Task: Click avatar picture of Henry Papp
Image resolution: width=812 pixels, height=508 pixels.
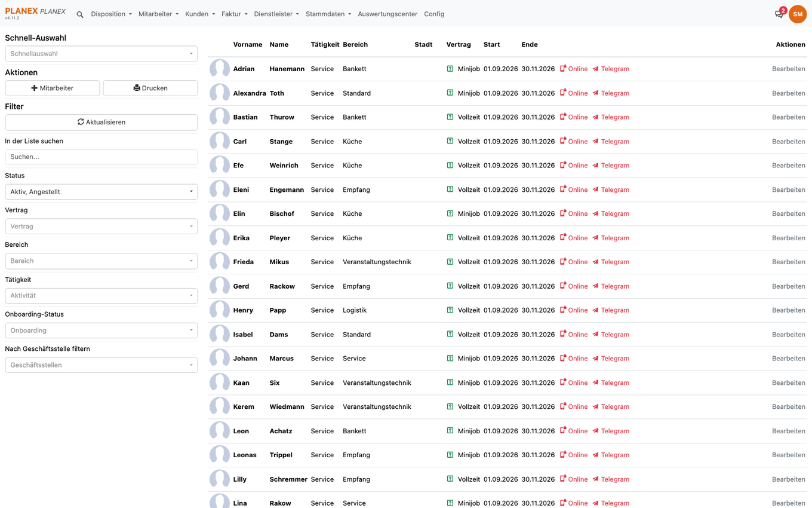Action: coord(220,310)
